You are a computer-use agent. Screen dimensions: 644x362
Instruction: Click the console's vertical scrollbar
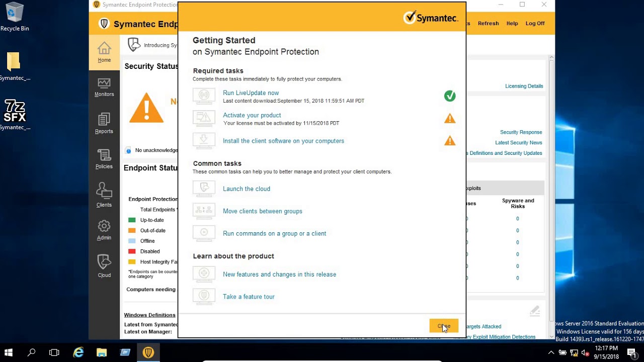551,196
